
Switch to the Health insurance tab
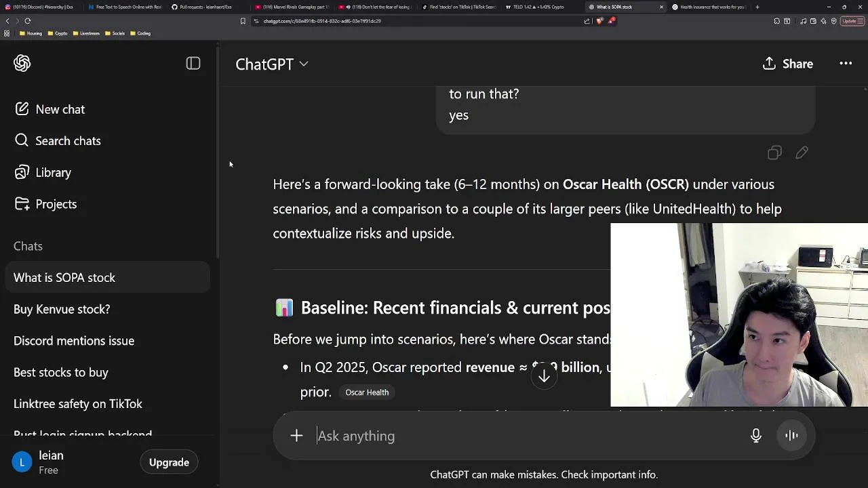[x=709, y=7]
